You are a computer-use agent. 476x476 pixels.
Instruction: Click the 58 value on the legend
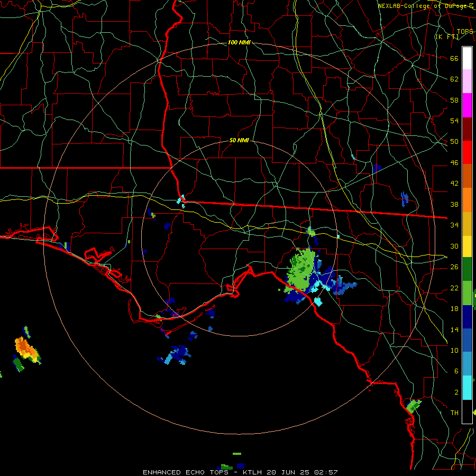pyautogui.click(x=454, y=100)
